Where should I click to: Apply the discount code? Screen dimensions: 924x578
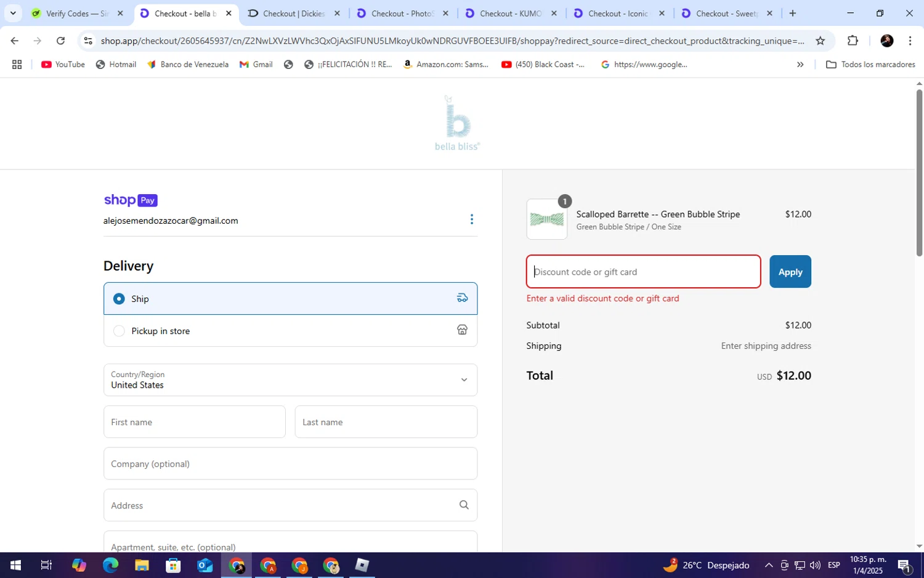790,272
